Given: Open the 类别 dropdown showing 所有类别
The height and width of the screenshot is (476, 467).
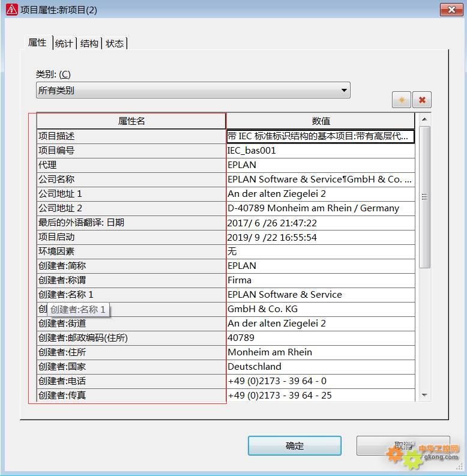Looking at the screenshot, I should [193, 90].
